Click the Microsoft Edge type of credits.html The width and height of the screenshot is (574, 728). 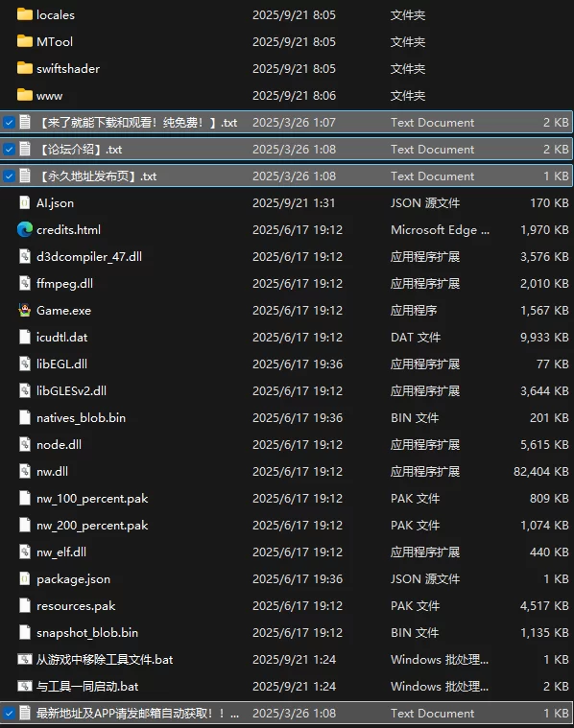coord(440,230)
